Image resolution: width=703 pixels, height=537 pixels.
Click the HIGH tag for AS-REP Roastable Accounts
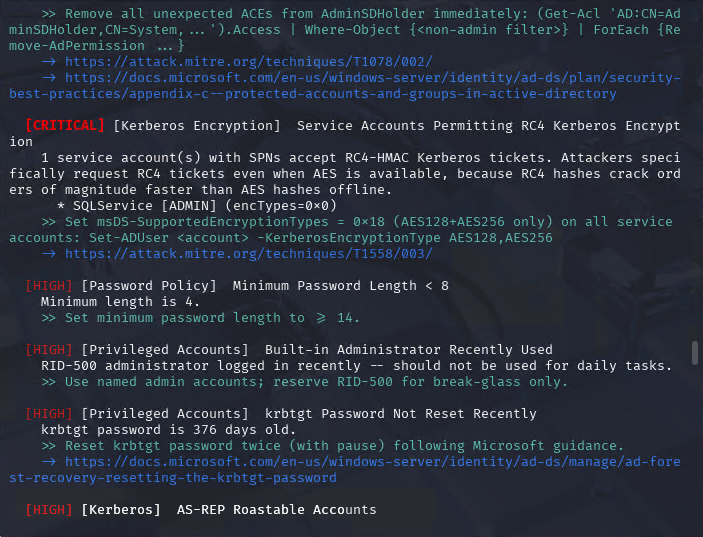(x=49, y=510)
